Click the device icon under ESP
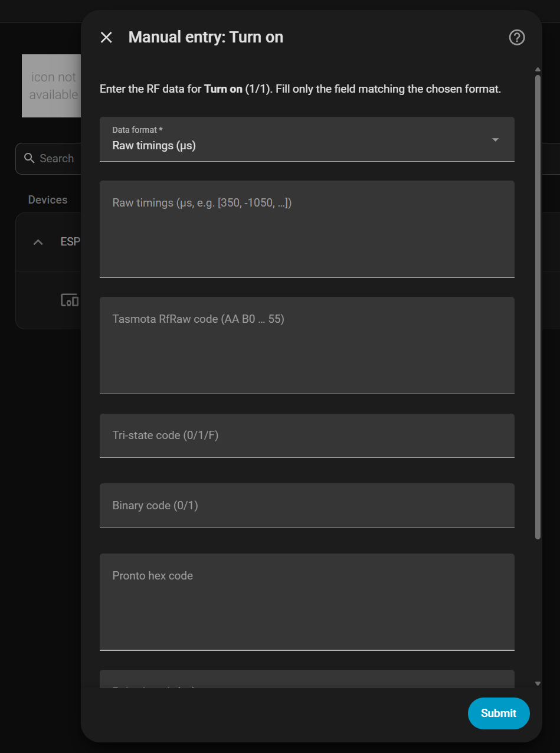The width and height of the screenshot is (560, 753). (70, 300)
